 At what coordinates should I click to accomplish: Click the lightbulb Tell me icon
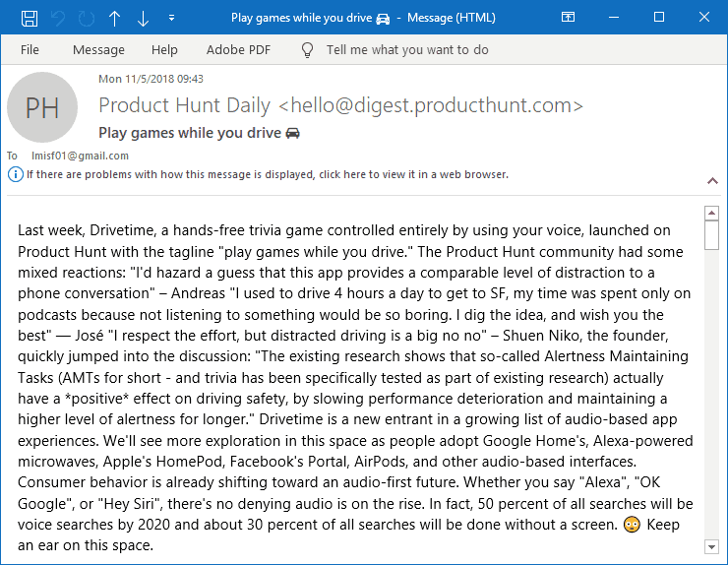307,50
